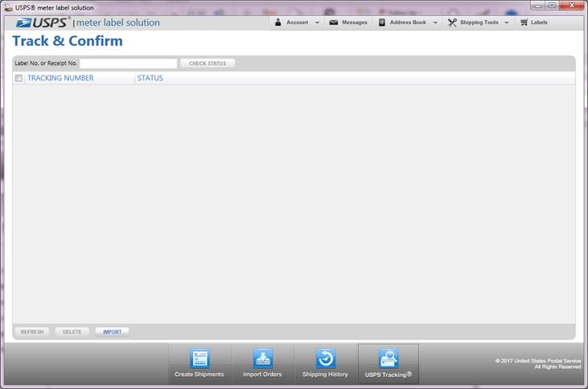Expand the Account dropdown arrow
The width and height of the screenshot is (588, 389).
(317, 23)
